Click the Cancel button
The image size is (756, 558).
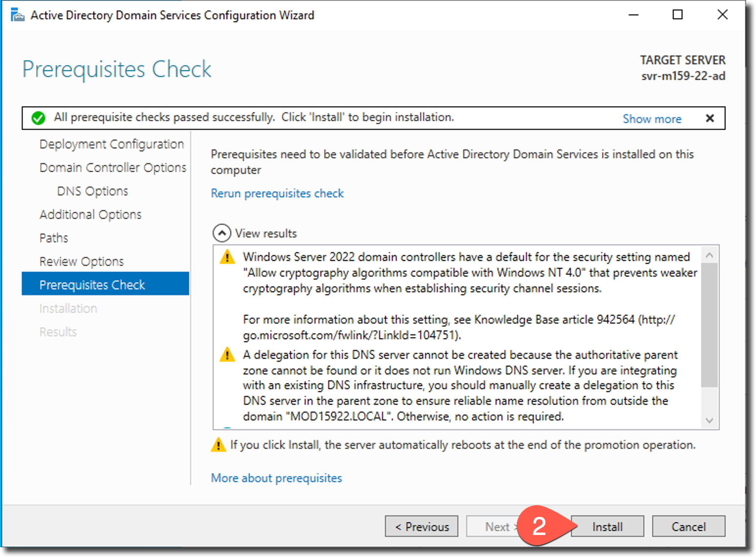pyautogui.click(x=688, y=527)
